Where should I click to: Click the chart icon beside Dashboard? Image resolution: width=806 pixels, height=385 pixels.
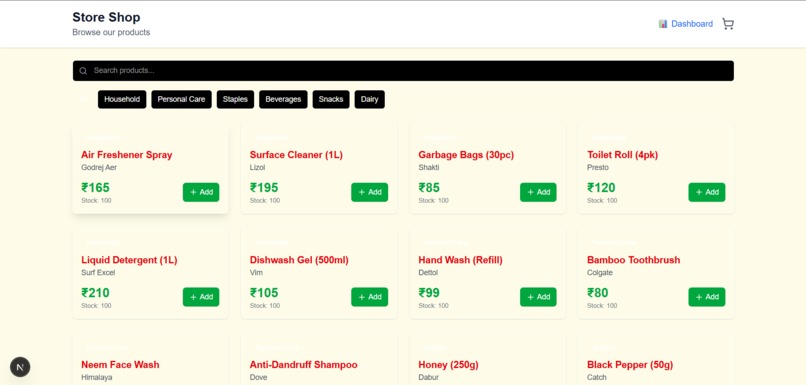663,24
